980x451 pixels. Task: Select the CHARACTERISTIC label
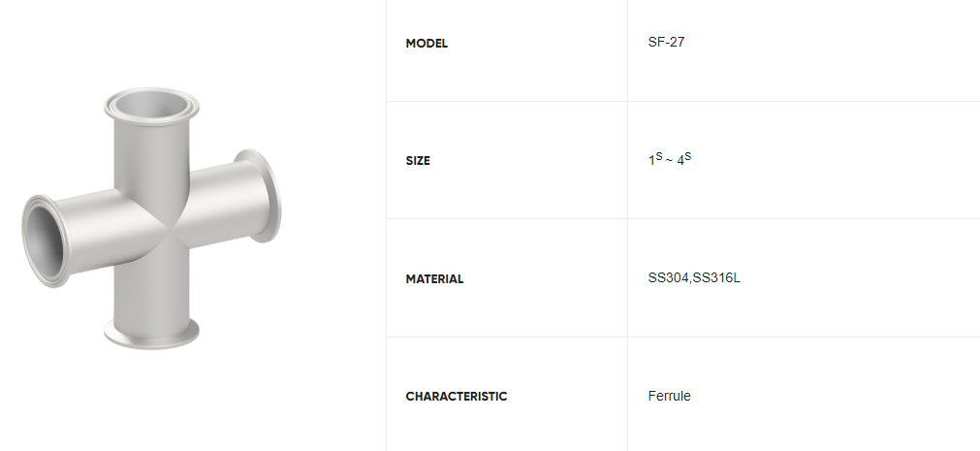457,396
